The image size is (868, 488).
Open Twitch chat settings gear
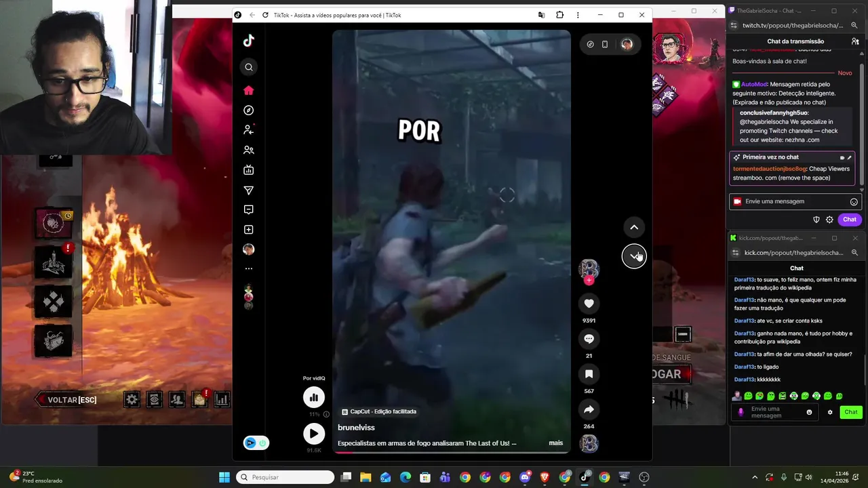[829, 220]
